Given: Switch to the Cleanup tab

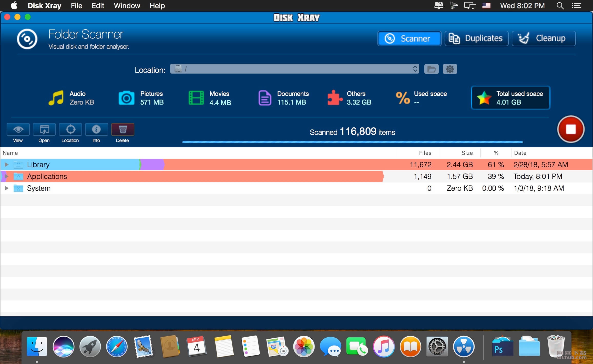Looking at the screenshot, I should pyautogui.click(x=544, y=38).
